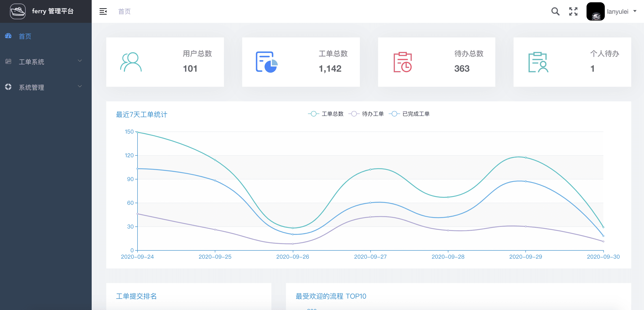Click the 2020-09-27 peak data point on 工单总数 line
Viewport: 644px width, 310px height.
[x=370, y=169]
